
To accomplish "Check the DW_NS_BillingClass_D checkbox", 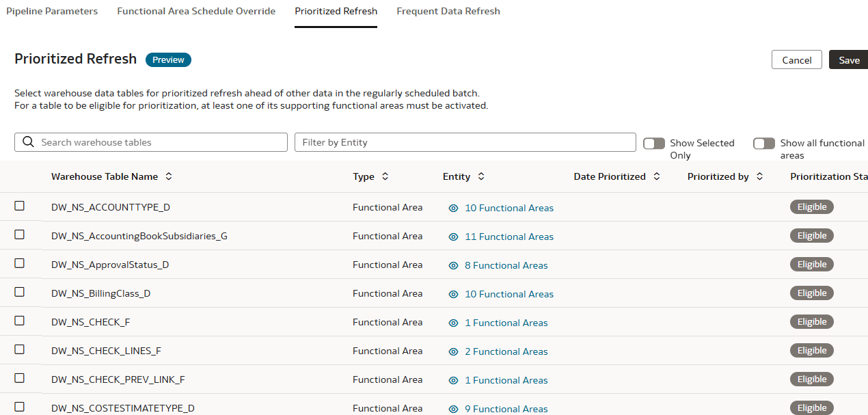I will [x=20, y=292].
